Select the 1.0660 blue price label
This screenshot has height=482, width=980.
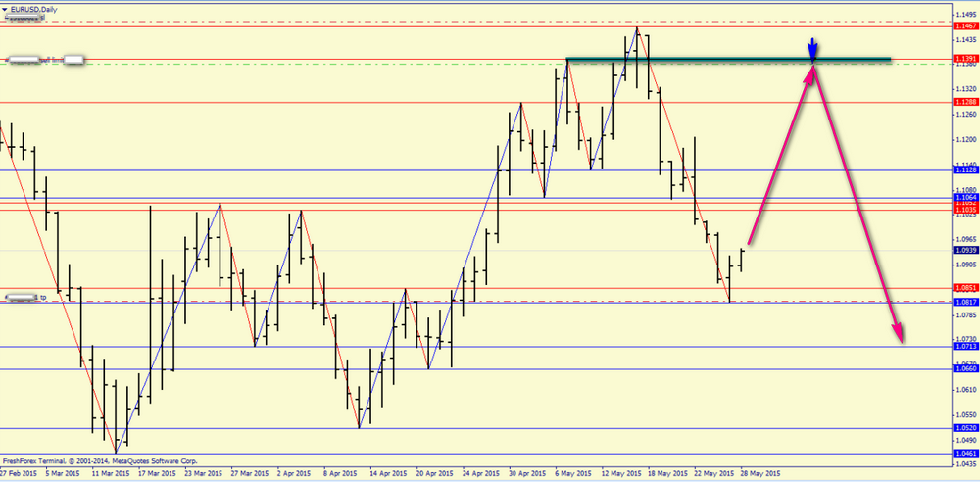pos(966,368)
